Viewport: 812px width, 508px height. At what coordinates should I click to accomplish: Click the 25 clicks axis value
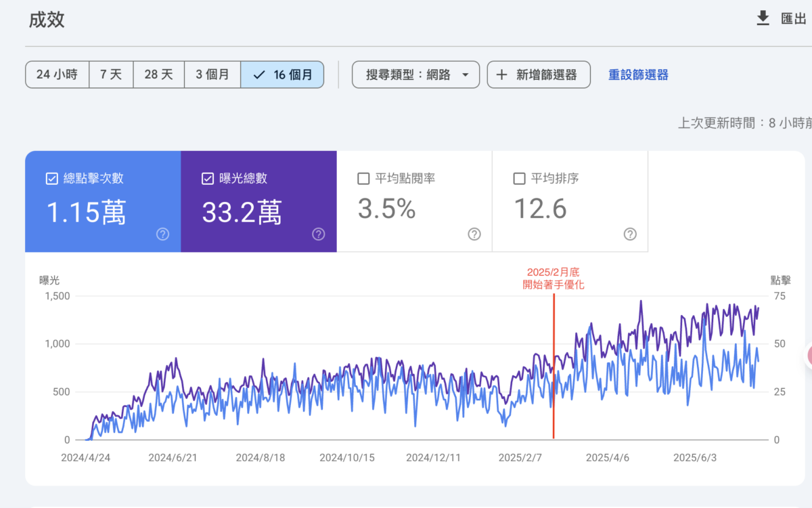[780, 392]
